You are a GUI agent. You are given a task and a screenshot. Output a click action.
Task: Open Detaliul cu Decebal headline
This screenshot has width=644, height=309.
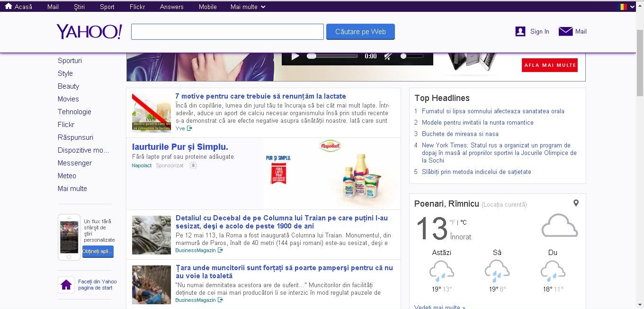point(282,222)
